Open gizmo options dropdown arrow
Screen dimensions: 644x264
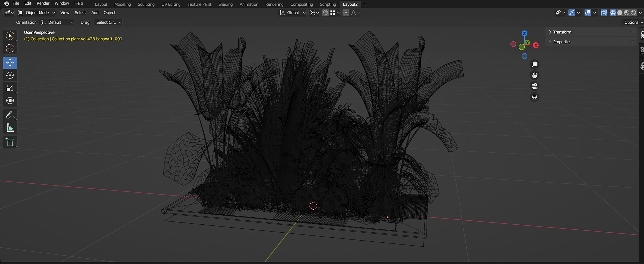tap(578, 13)
